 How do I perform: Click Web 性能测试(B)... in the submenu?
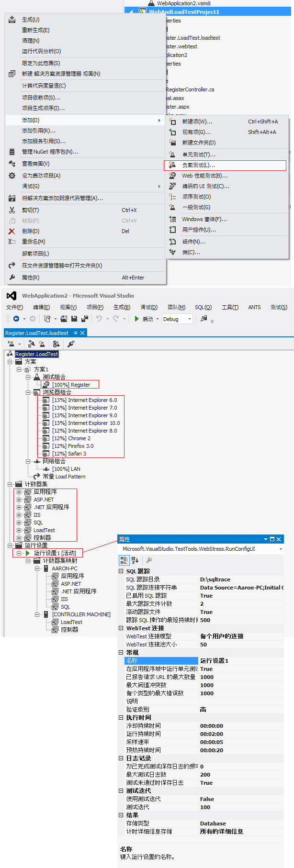[x=227, y=176]
